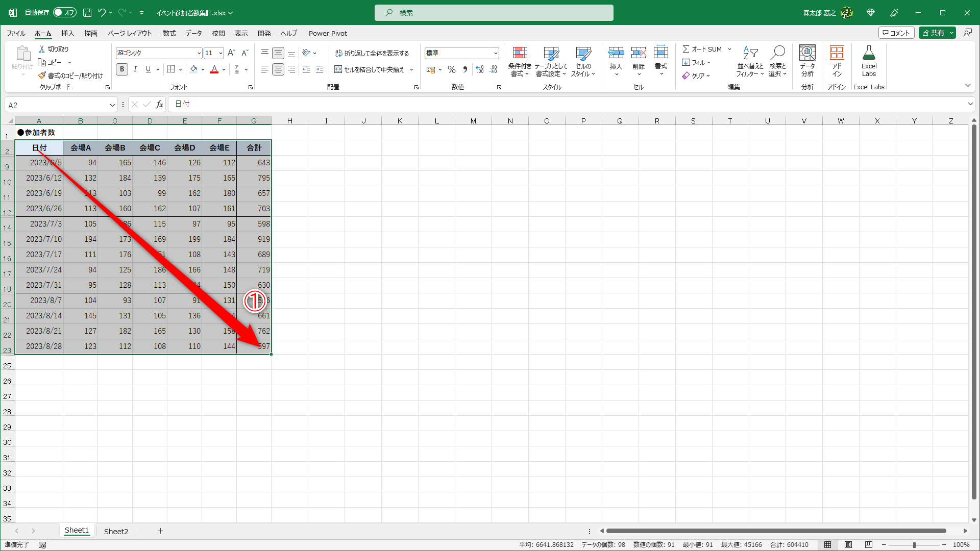Image resolution: width=980 pixels, height=551 pixels.
Task: Open the Comments button
Action: click(x=896, y=33)
